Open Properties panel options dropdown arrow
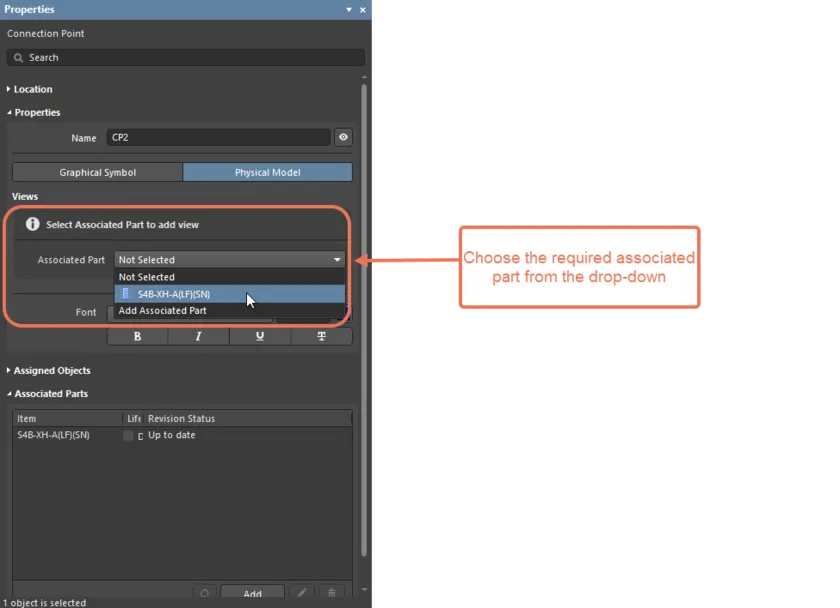 click(349, 10)
